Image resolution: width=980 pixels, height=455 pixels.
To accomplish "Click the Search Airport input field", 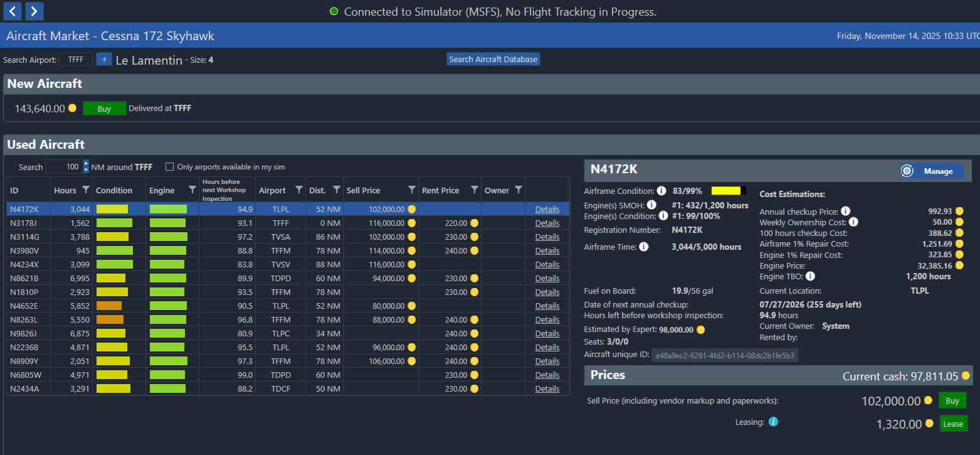I will coord(75,59).
